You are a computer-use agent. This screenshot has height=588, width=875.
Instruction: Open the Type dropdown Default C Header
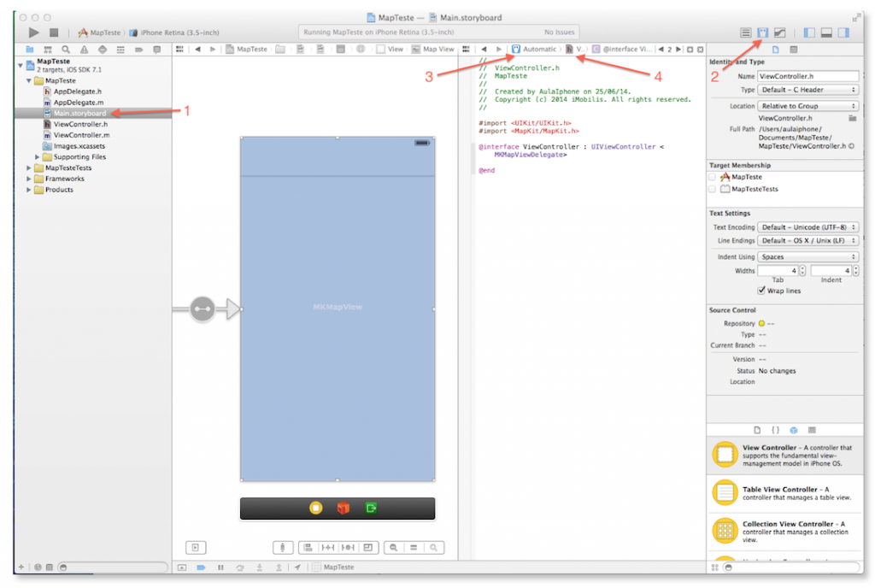coord(808,90)
